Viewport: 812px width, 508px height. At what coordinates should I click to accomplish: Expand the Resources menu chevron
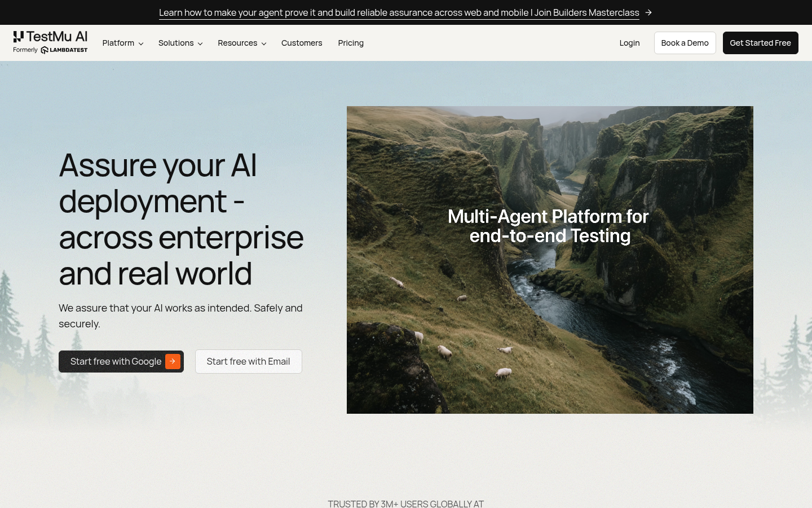(x=264, y=43)
